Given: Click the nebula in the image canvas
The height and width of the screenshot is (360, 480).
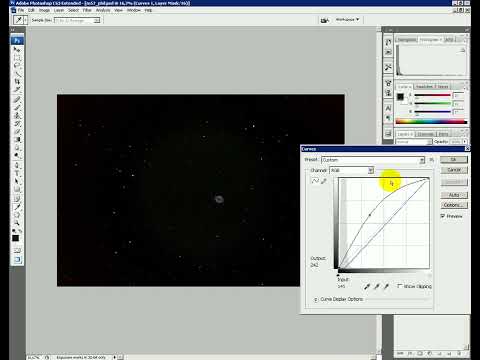Looking at the screenshot, I should (x=219, y=199).
